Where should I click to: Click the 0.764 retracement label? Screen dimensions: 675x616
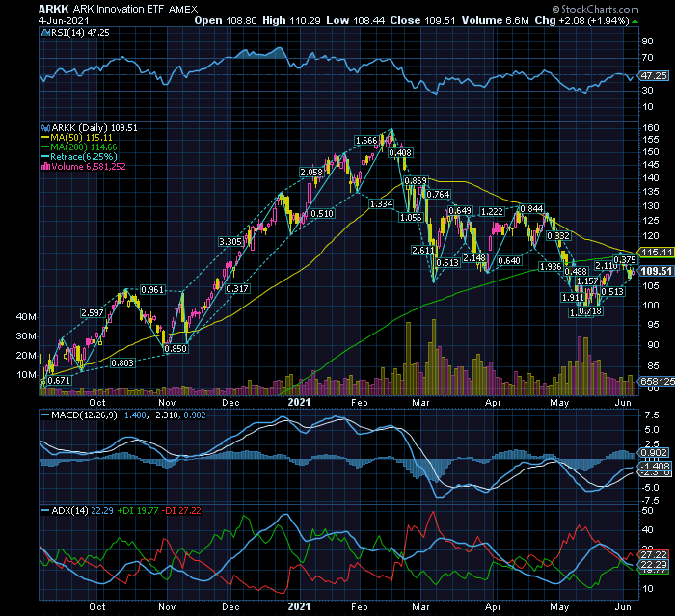438,194
